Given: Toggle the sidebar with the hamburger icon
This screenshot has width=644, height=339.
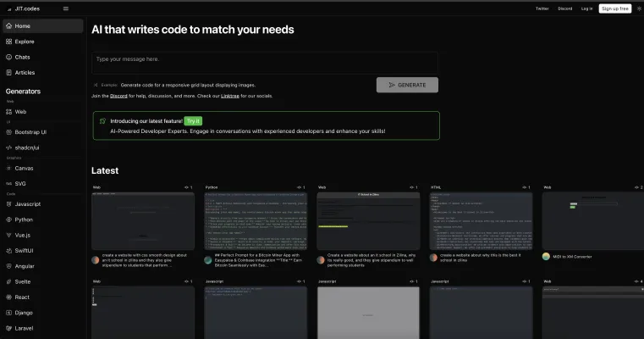Looking at the screenshot, I should (66, 8).
